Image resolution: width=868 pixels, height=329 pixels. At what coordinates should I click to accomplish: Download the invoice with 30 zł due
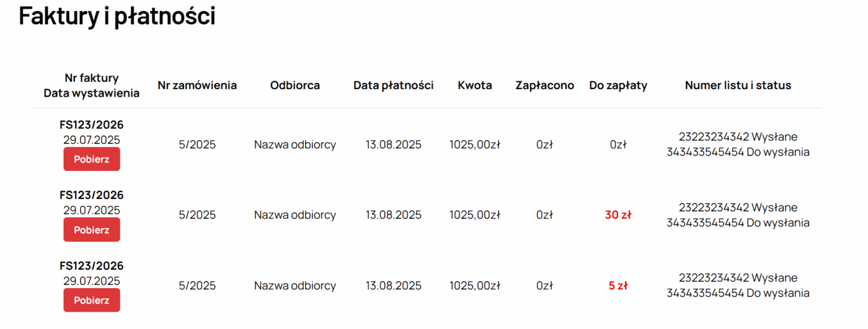click(91, 230)
